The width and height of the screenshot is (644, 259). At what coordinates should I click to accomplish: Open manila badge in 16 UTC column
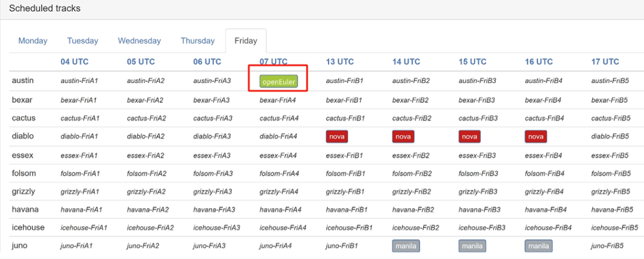[x=538, y=246]
